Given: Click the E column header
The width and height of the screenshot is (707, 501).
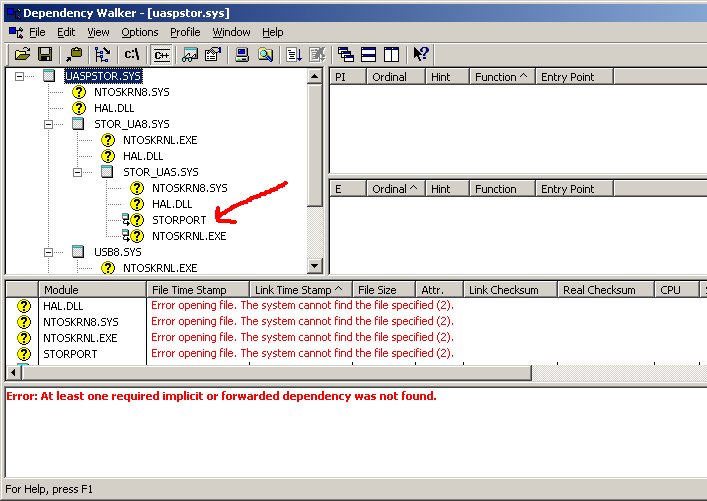Looking at the screenshot, I should click(x=348, y=188).
